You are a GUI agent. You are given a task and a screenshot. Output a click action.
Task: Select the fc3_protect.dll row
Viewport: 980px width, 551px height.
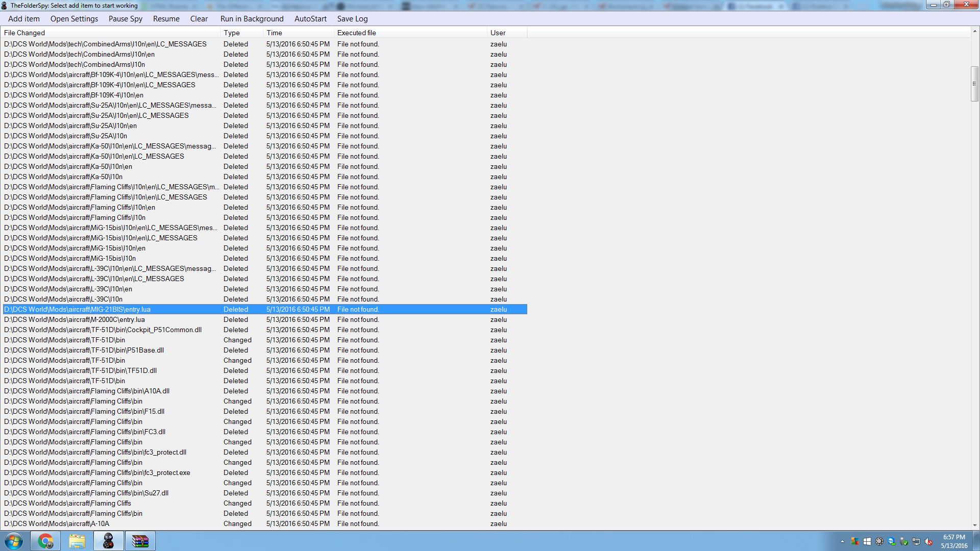(x=265, y=452)
